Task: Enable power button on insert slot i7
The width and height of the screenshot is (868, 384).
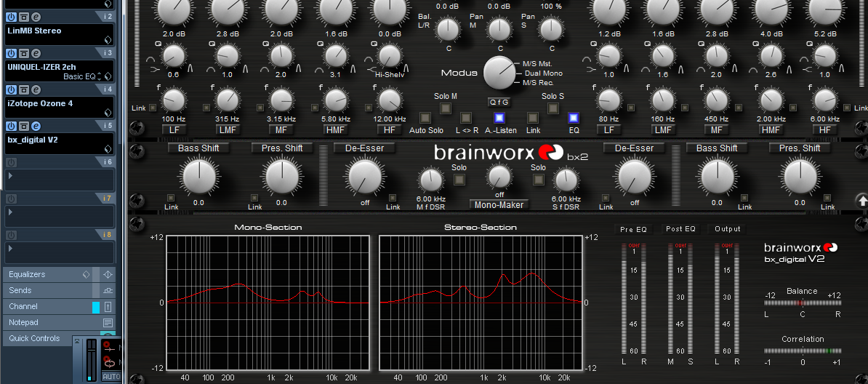Action: coord(10,199)
